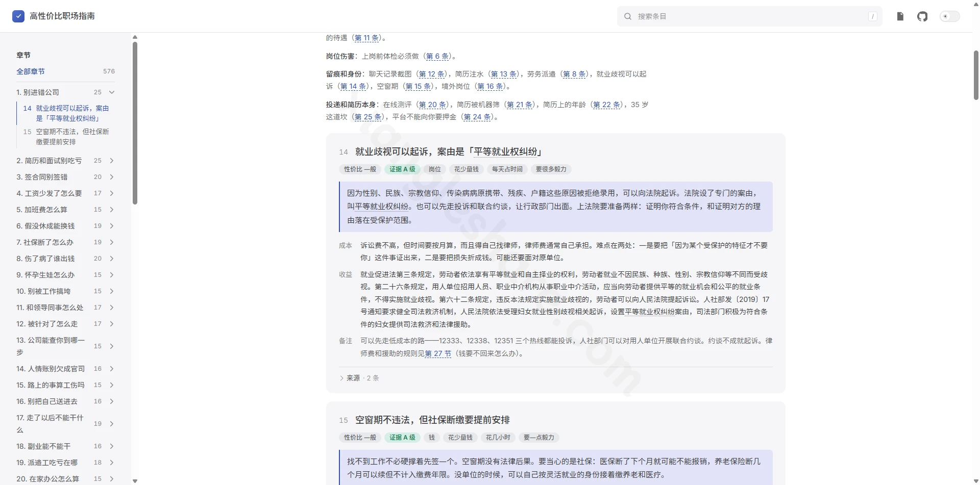Image resolution: width=980 pixels, height=485 pixels.
Task: Expand chapter 2. 简历和面试别吃亏
Action: pyautogui.click(x=112, y=161)
